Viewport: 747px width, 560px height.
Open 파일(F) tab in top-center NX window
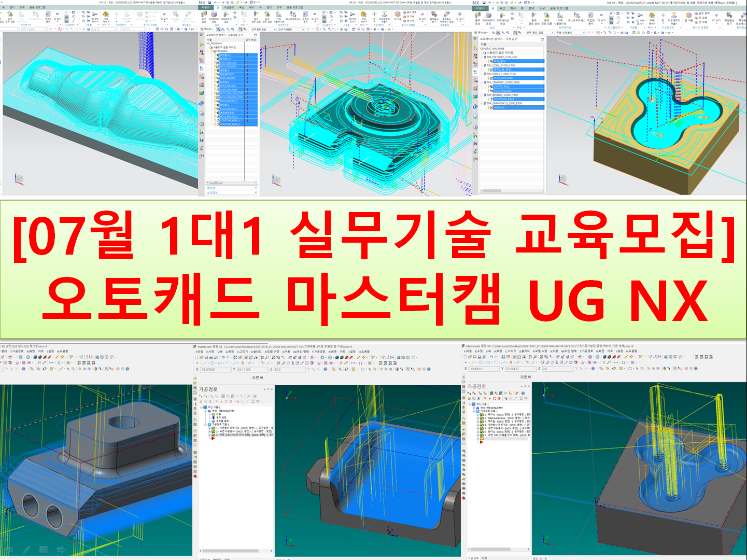click(206, 7)
